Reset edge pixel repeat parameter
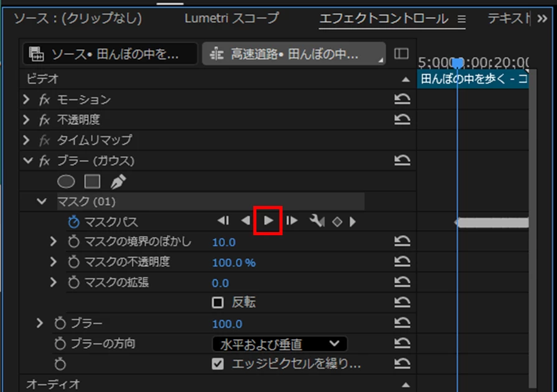 tap(402, 363)
